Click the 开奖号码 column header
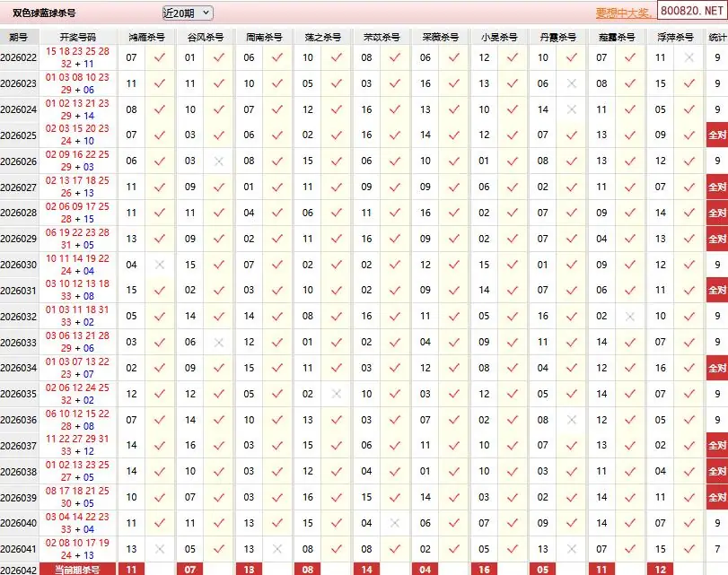 tap(78, 38)
